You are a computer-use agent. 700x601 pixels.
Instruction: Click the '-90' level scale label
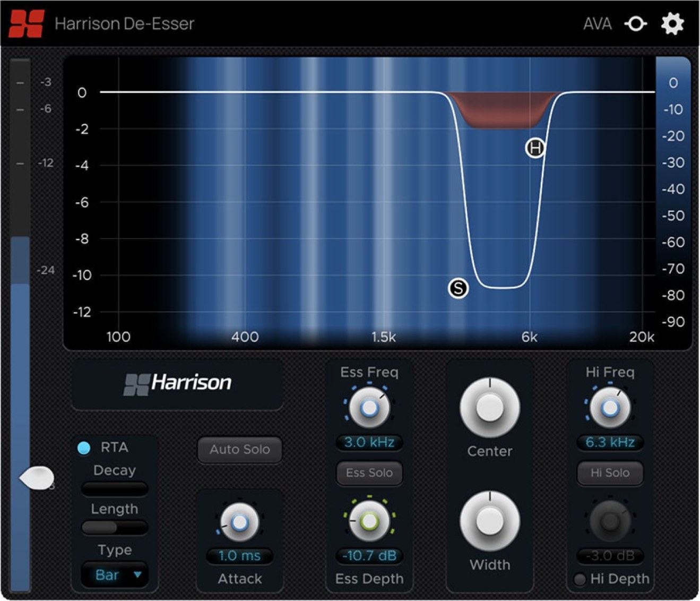tap(673, 322)
